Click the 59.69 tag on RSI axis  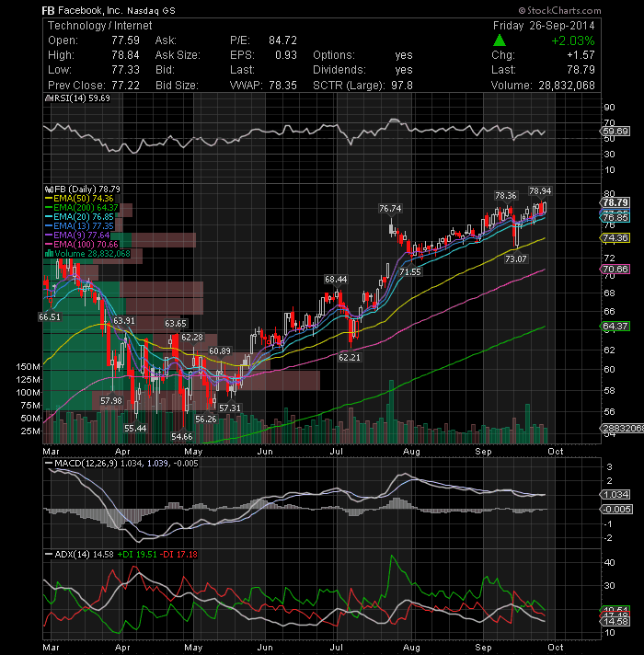coord(615,132)
